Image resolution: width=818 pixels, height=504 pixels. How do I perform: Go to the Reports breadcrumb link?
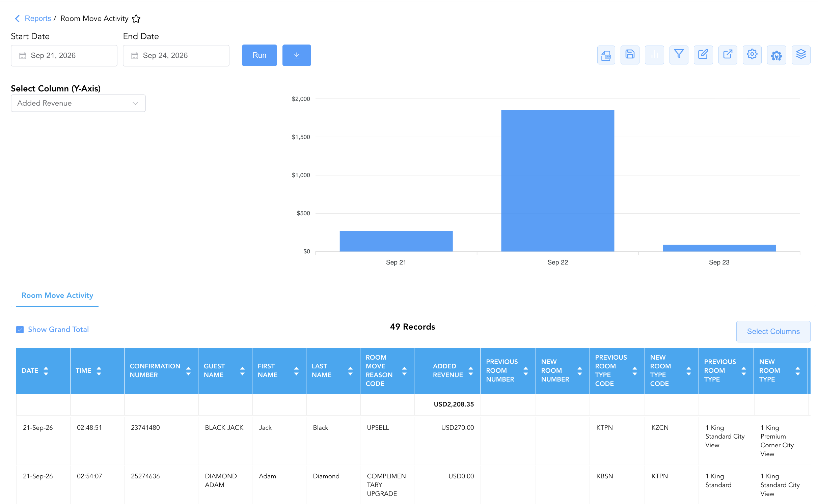coord(38,19)
